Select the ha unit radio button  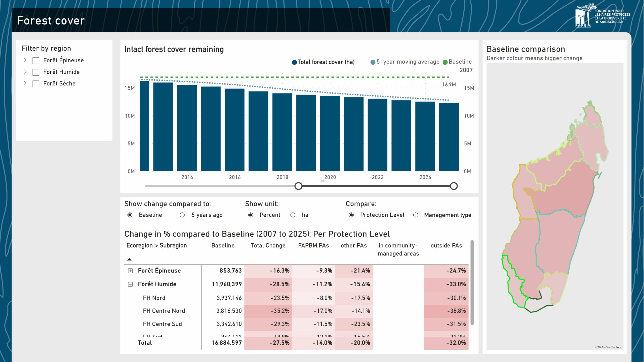click(x=293, y=215)
